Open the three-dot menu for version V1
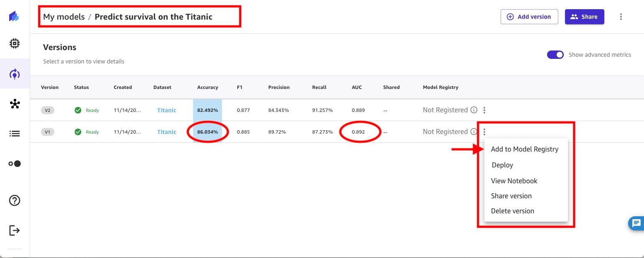 tap(484, 132)
